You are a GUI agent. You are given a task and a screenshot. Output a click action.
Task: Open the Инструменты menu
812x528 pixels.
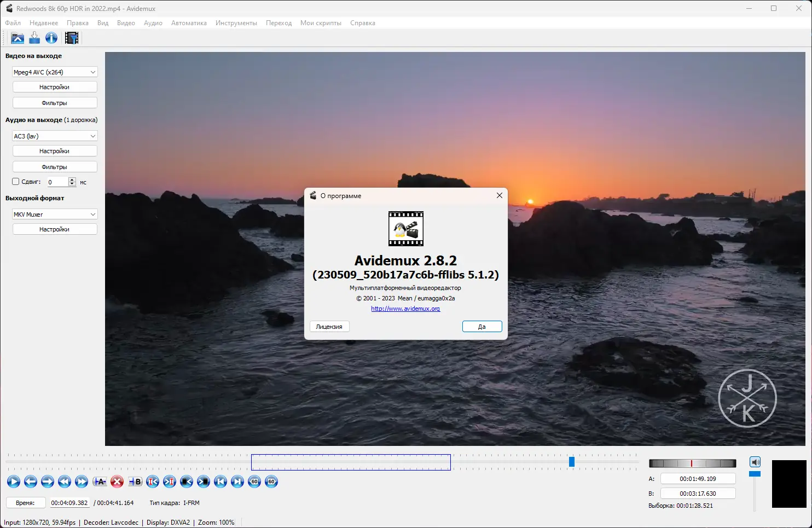(236, 23)
